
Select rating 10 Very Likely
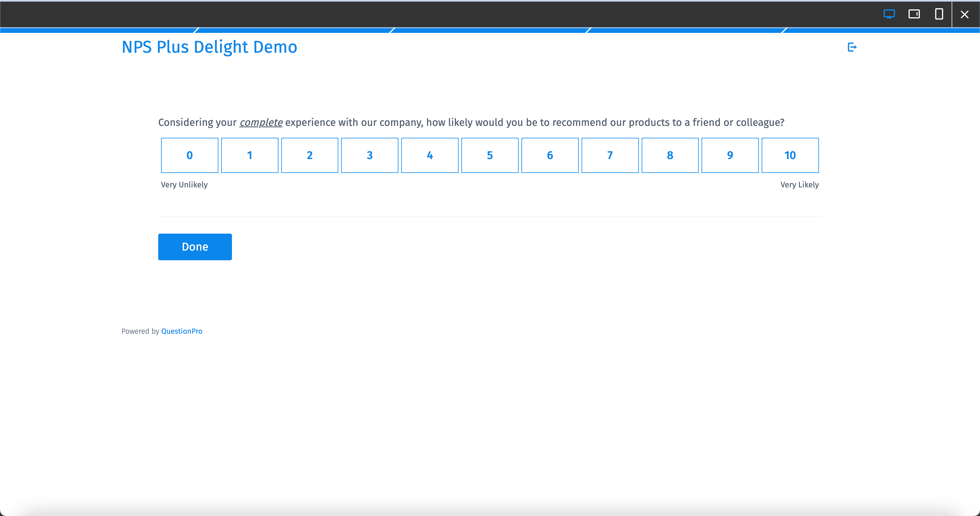[790, 155]
